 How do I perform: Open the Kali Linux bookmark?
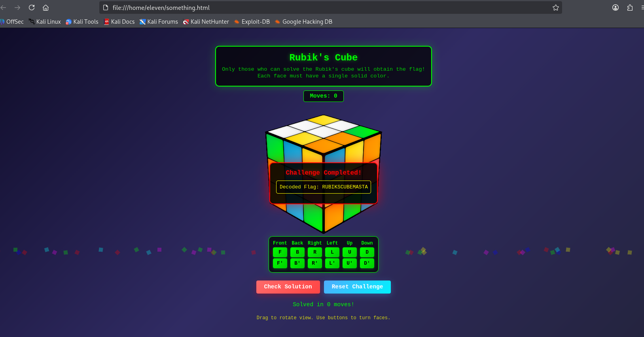pyautogui.click(x=45, y=22)
